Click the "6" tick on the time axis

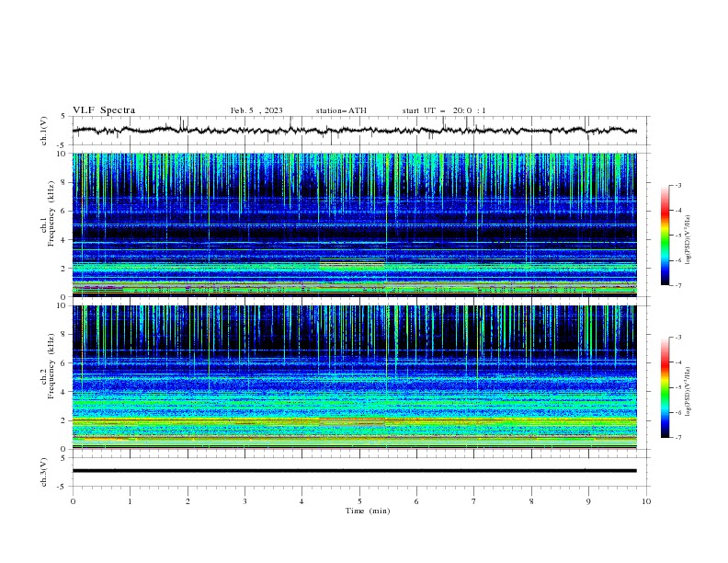pos(416,501)
